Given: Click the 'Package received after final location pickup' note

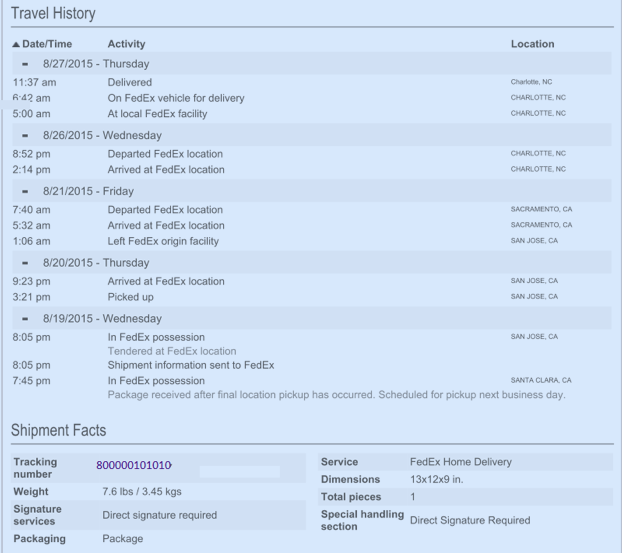Looking at the screenshot, I should click(x=336, y=395).
